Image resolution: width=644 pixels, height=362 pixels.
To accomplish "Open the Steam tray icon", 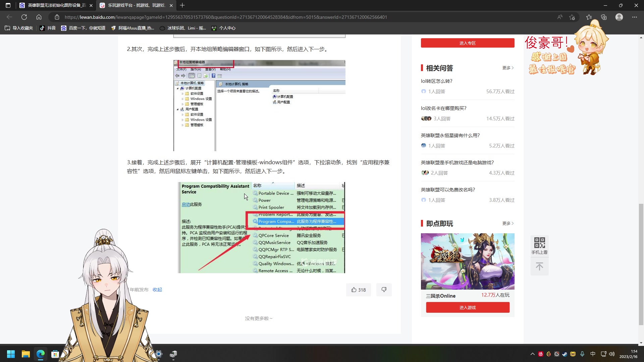I will [x=565, y=354].
